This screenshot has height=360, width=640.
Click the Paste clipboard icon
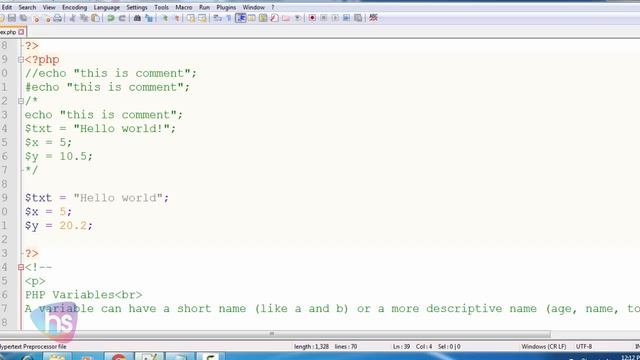coord(95,18)
